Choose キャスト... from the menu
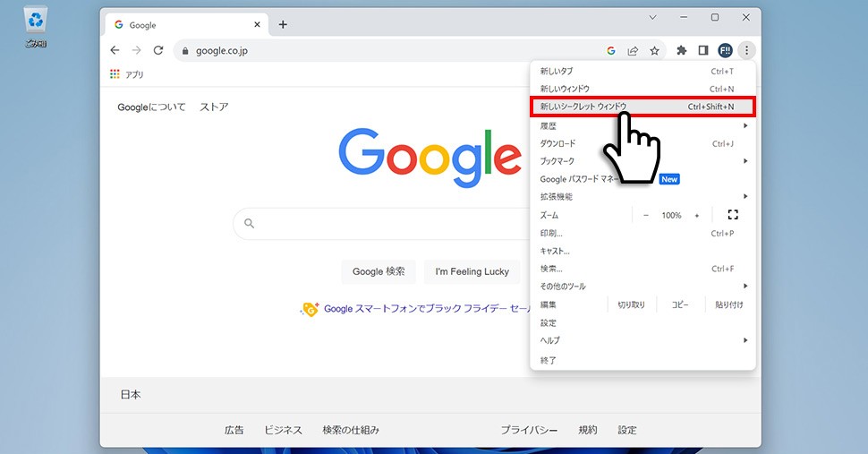This screenshot has width=868, height=454. coord(642,252)
